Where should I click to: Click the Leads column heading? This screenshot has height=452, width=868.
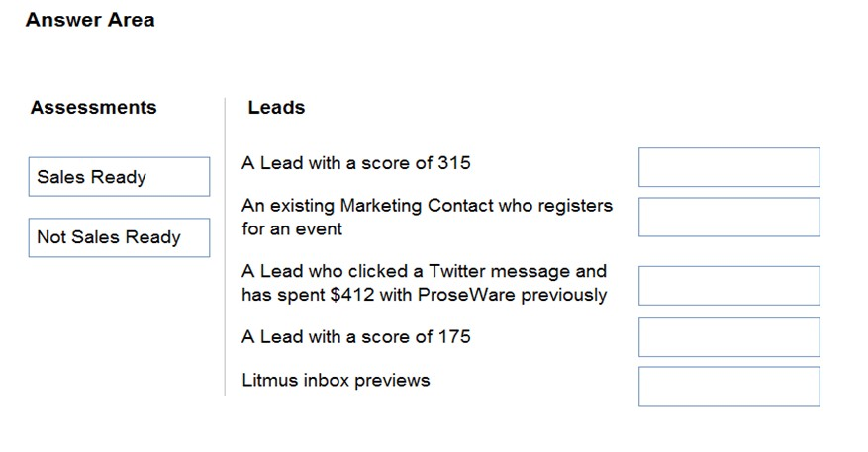(x=276, y=107)
